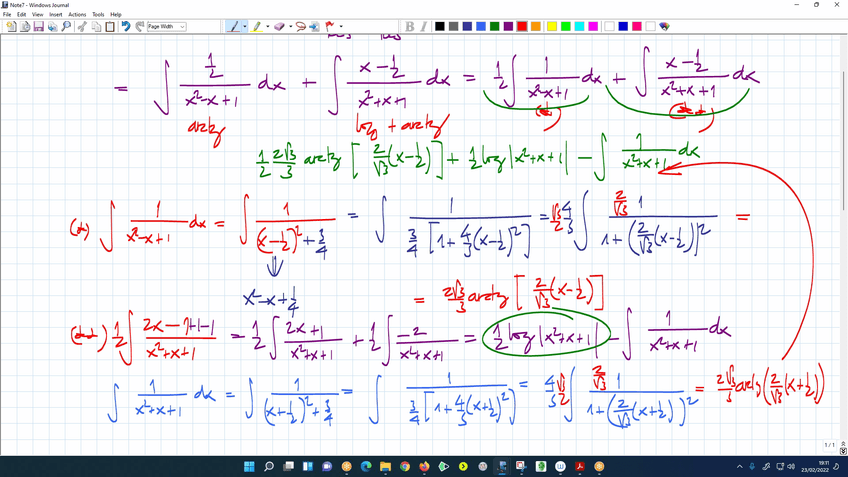Click the Copy icon in toolbar

pyautogui.click(x=96, y=26)
